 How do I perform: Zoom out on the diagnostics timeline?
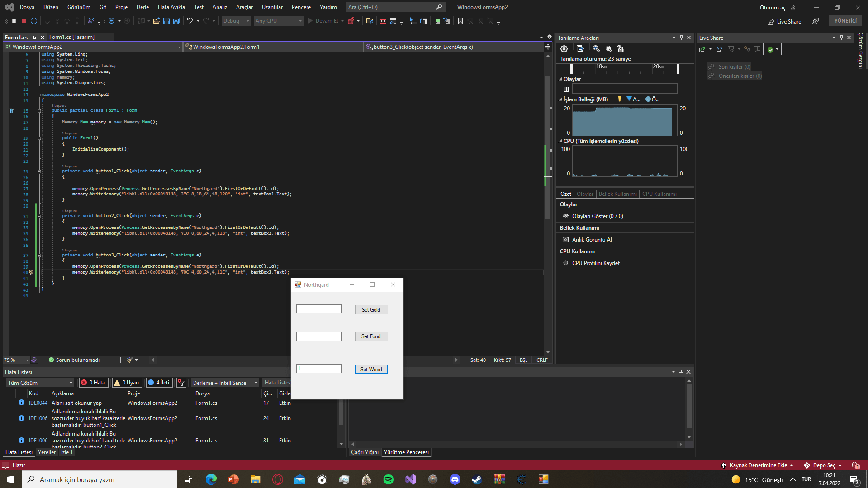[609, 49]
